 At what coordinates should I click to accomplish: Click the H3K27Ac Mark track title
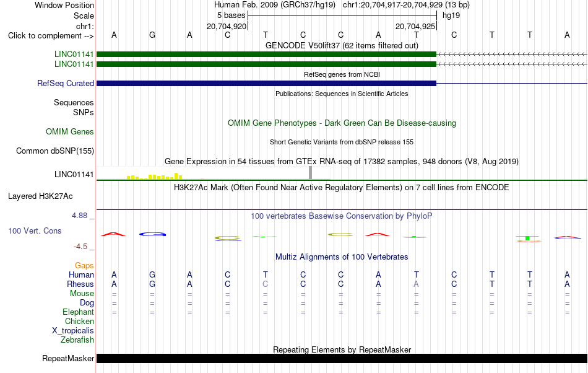[x=342, y=187]
